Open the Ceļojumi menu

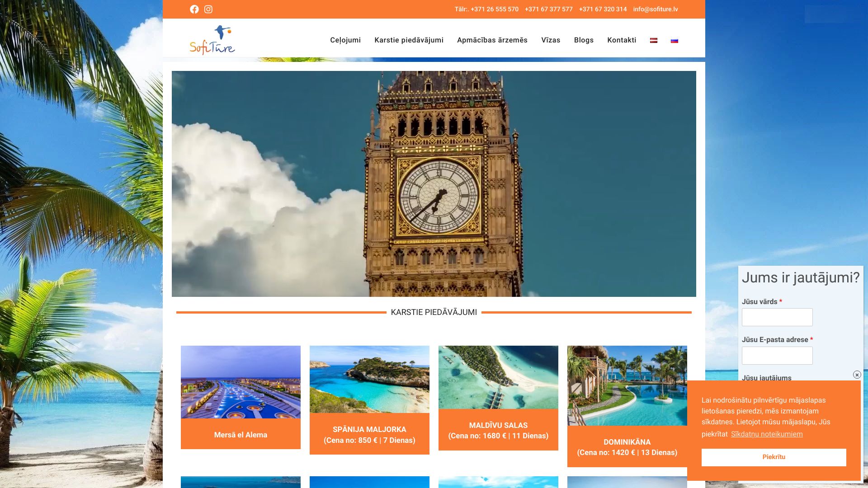tap(345, 40)
